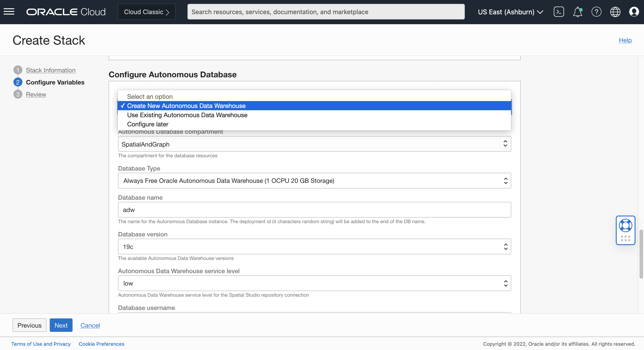Open the user profile avatar menu

(634, 11)
